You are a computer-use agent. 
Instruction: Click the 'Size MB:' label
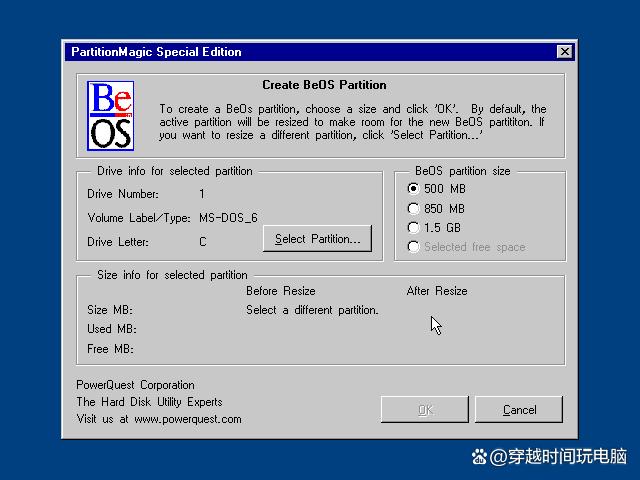pos(110,310)
